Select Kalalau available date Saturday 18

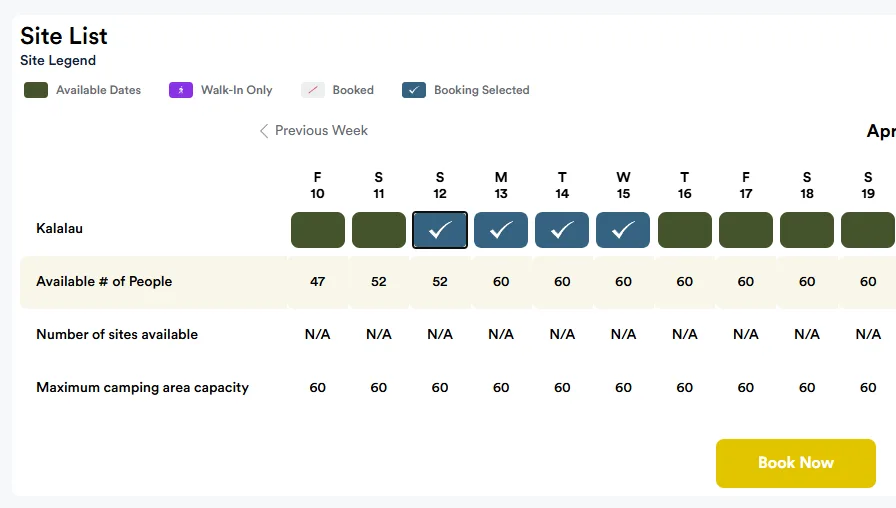pos(807,230)
